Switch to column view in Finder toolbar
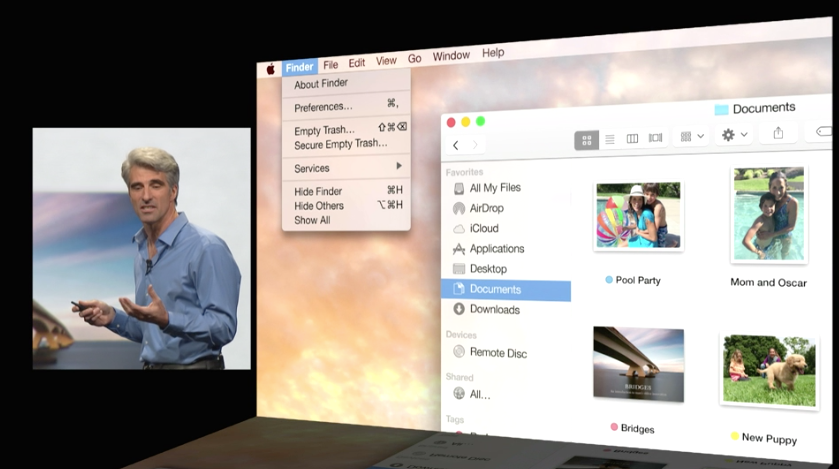Viewport: 839px width, 469px height. pyautogui.click(x=632, y=138)
